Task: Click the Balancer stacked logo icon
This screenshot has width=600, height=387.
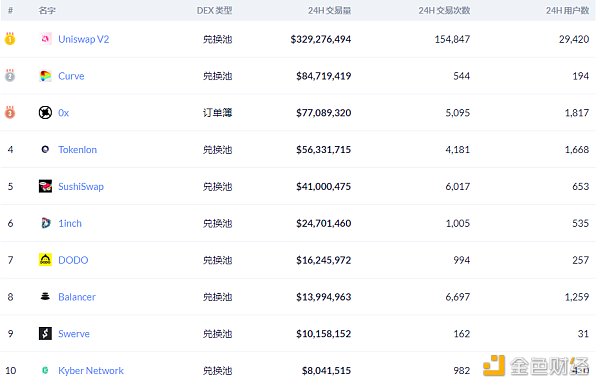Action: [x=45, y=296]
